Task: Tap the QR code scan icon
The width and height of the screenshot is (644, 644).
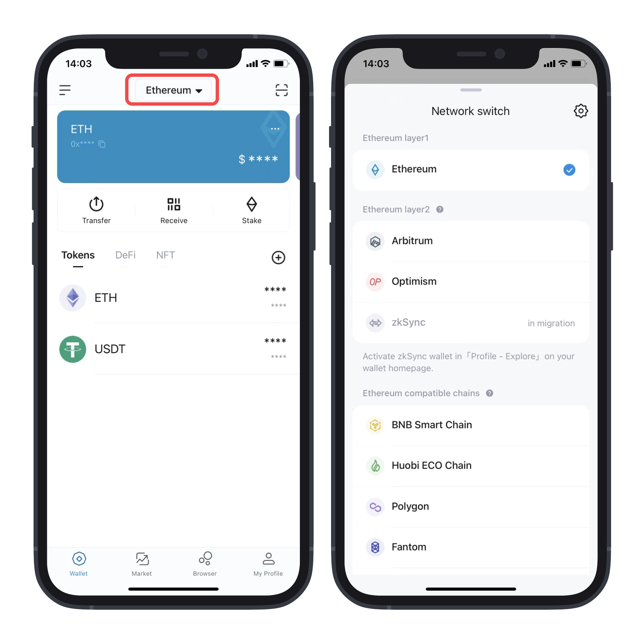Action: point(281,90)
